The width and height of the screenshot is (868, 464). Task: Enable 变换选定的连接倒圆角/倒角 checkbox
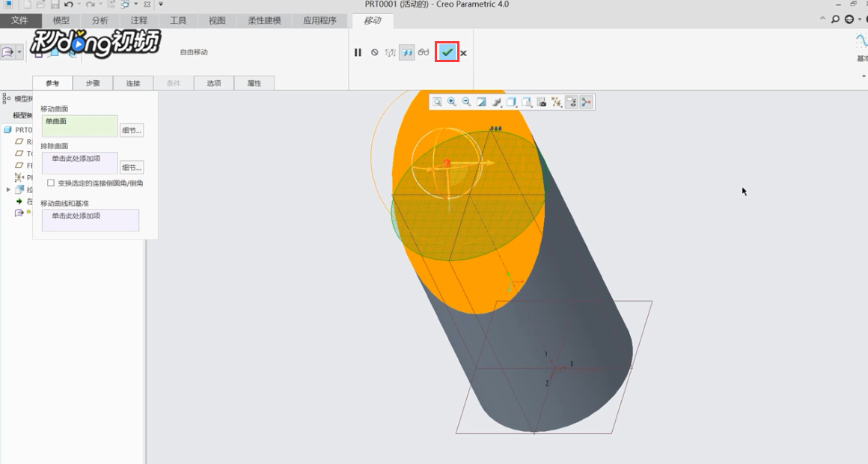tap(51, 183)
